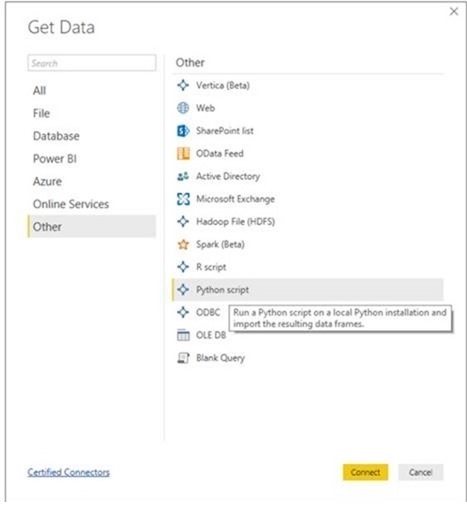The image size is (467, 505).
Task: Go to the Online Services category
Action: pos(92,204)
